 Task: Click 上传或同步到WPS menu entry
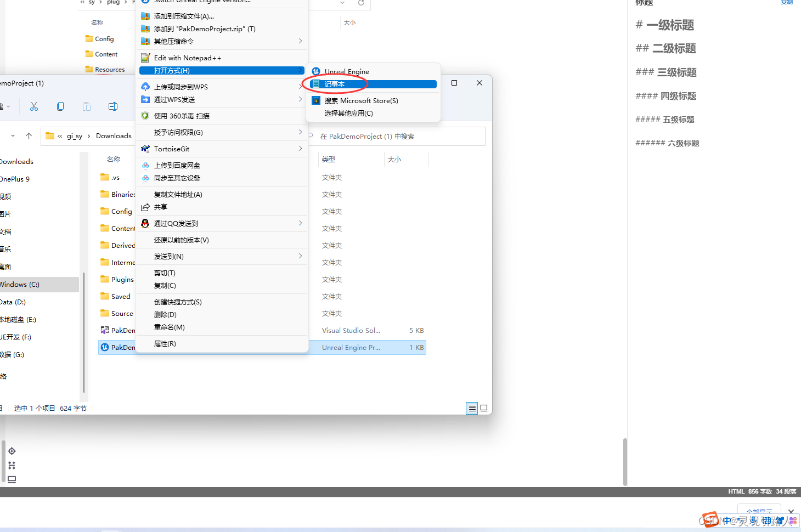point(222,87)
